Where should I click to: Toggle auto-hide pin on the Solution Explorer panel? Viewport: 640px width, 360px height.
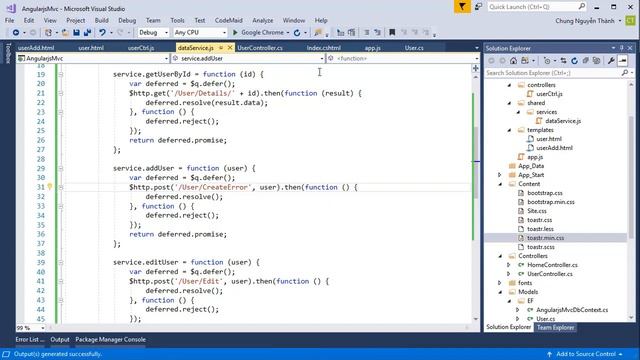pos(622,48)
